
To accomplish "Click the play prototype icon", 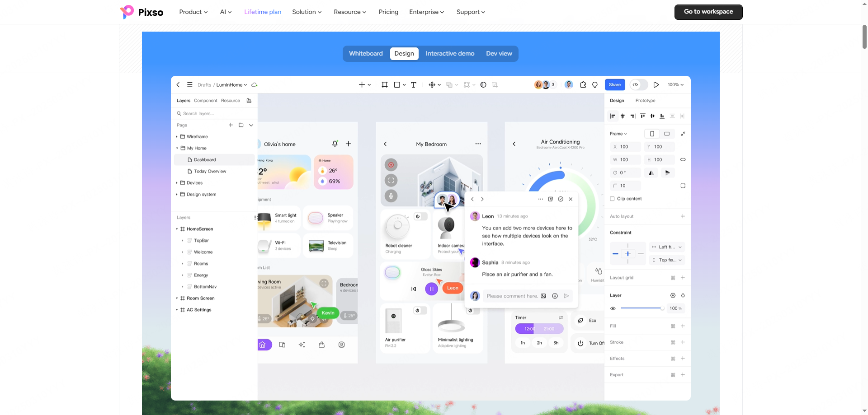I will point(656,85).
